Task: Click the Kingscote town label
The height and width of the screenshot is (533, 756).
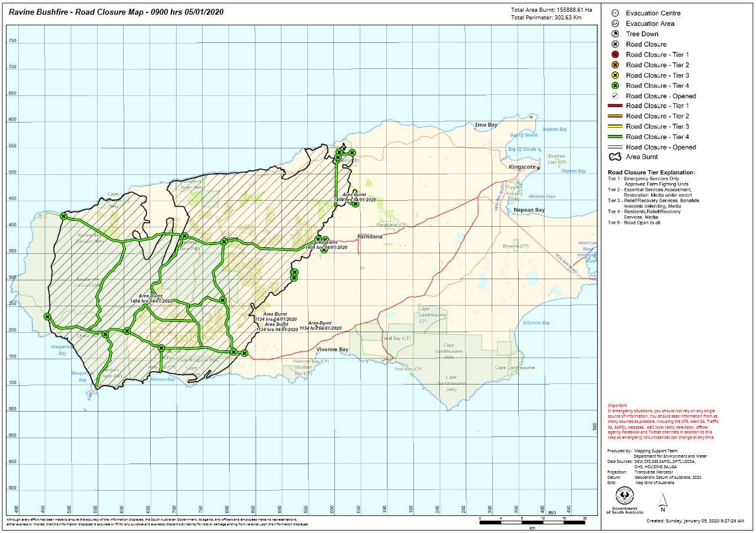Action: click(522, 167)
